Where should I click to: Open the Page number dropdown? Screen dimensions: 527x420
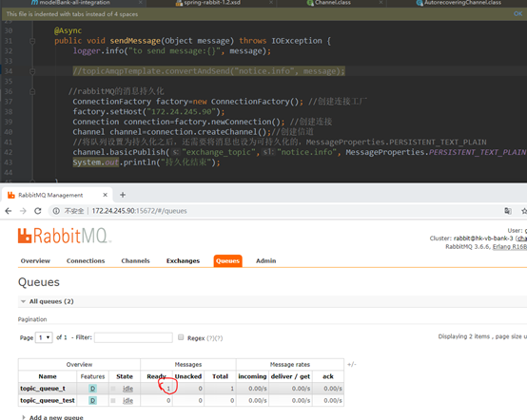pyautogui.click(x=44, y=337)
